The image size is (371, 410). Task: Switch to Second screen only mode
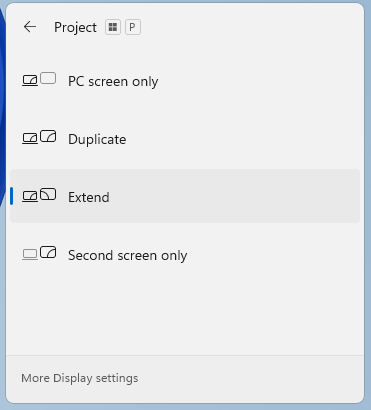[185, 255]
